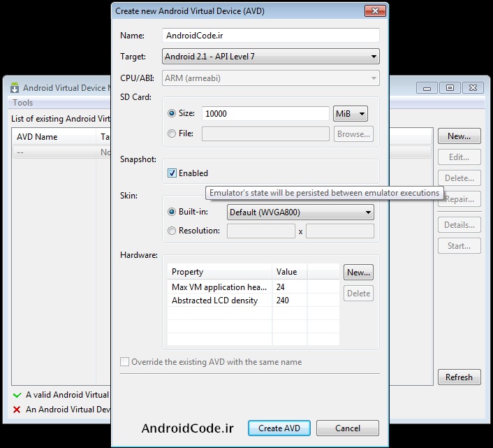493x448 pixels.
Task: Select the SD Card File radio button
Action: pos(172,133)
